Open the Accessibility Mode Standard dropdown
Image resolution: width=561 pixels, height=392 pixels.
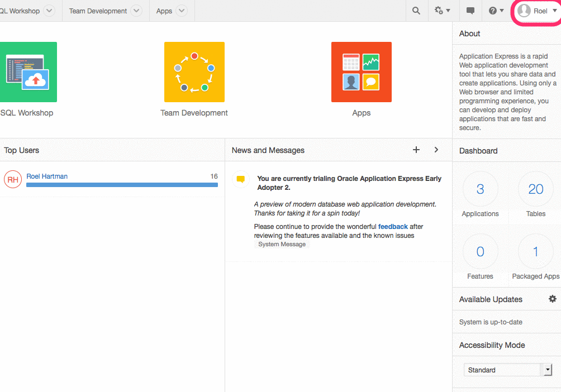[x=508, y=370]
